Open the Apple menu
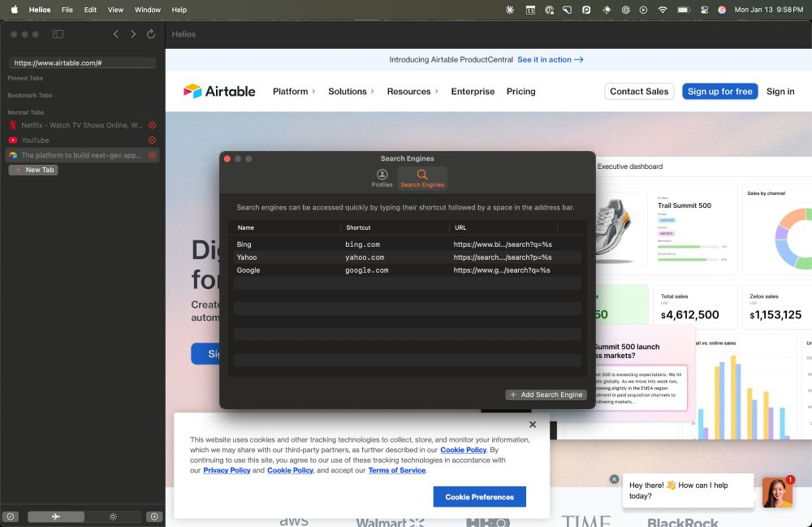Screen dimensions: 812x527 pos(14,9)
